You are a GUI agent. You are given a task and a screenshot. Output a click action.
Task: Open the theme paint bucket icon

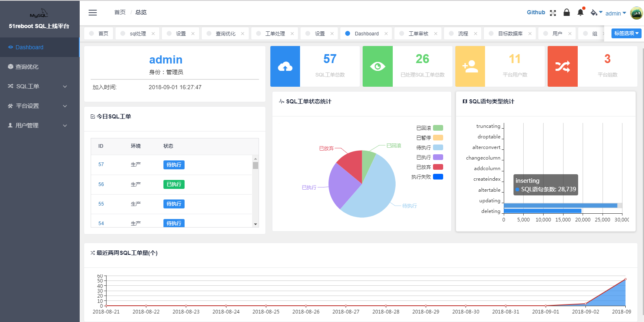tap(594, 13)
